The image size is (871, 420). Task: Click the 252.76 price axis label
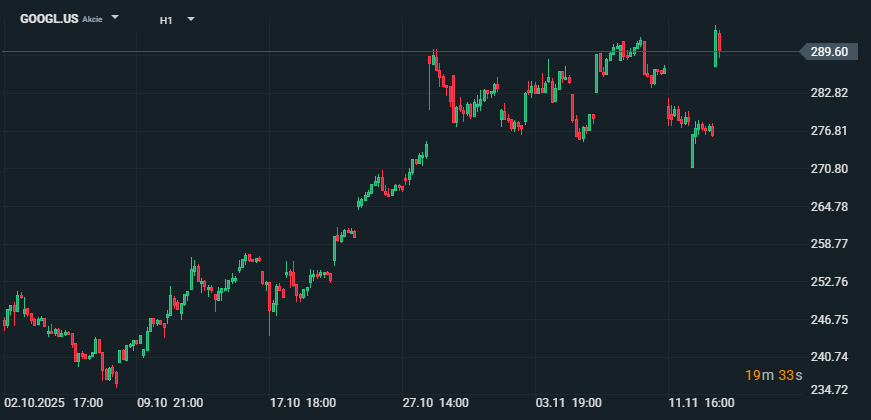click(829, 282)
